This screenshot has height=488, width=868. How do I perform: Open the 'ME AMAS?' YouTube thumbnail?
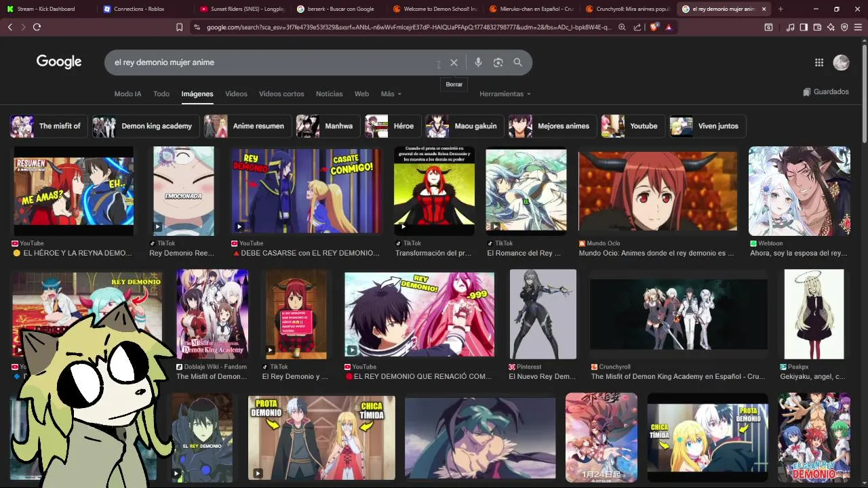(x=74, y=191)
